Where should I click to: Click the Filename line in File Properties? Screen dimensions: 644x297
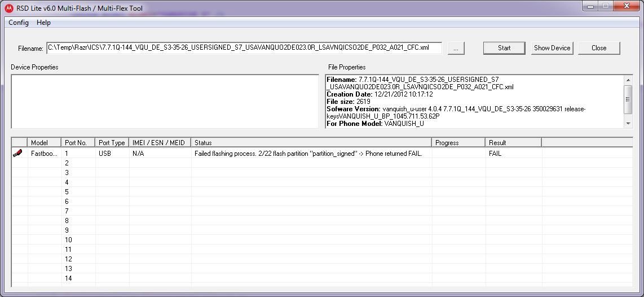pos(420,83)
